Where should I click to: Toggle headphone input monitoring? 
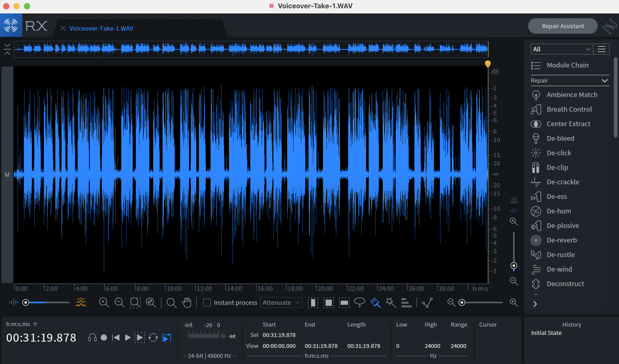[92, 338]
